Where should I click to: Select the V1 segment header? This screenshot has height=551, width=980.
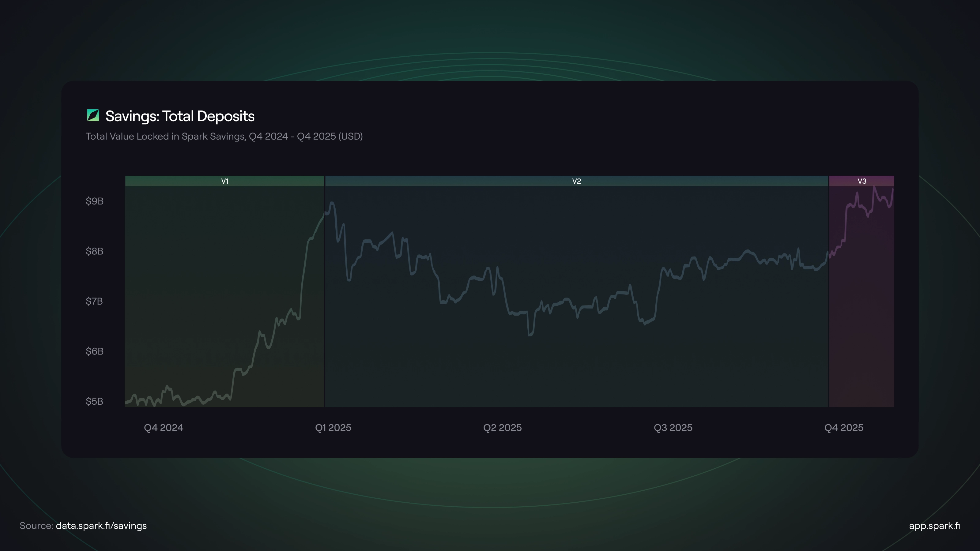224,181
